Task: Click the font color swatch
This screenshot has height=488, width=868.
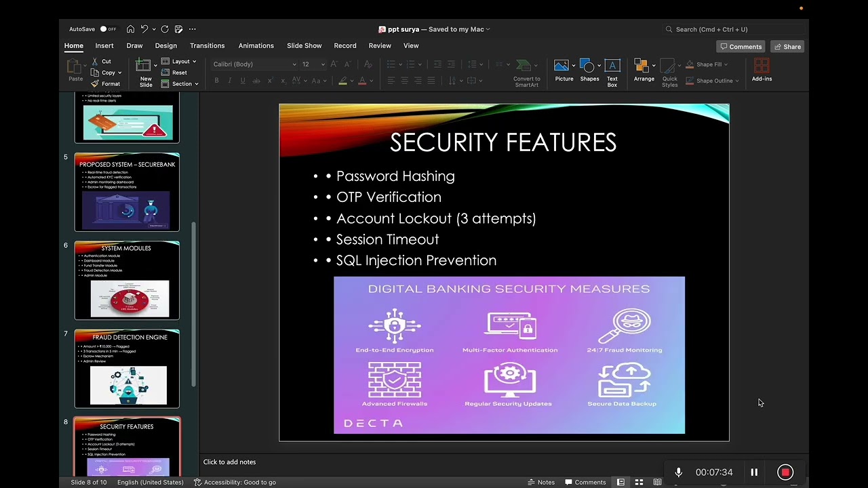Action: tap(362, 81)
